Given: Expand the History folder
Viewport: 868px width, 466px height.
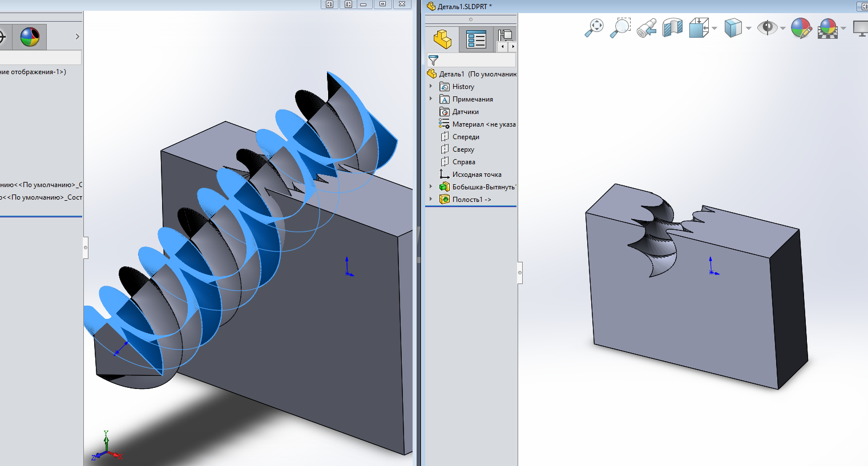Looking at the screenshot, I should click(431, 87).
